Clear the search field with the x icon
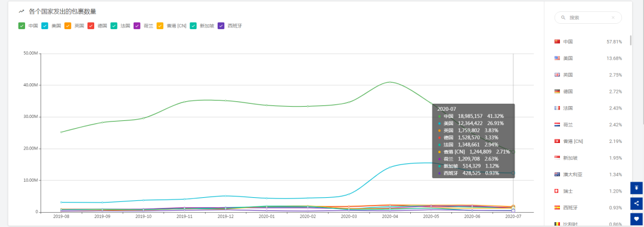 click(x=613, y=18)
